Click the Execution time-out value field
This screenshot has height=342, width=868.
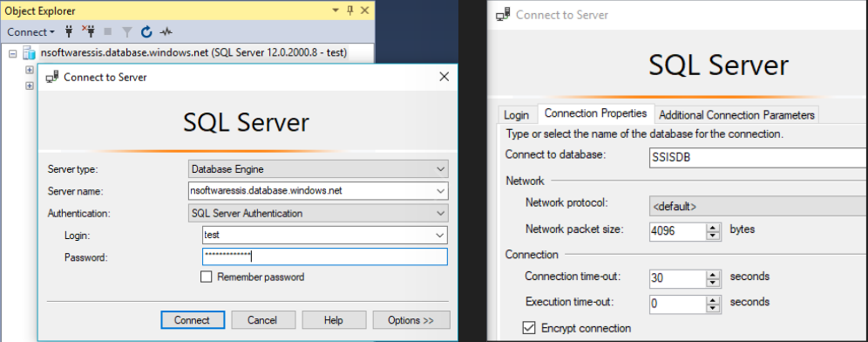point(677,304)
